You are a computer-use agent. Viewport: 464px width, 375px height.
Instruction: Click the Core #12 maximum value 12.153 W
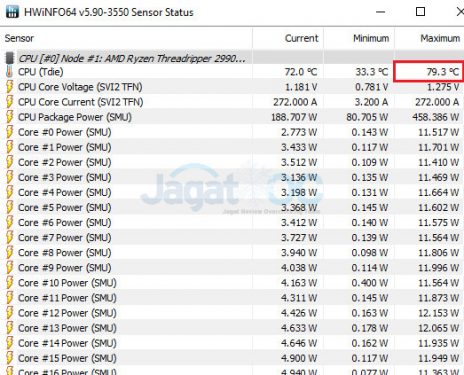point(439,313)
